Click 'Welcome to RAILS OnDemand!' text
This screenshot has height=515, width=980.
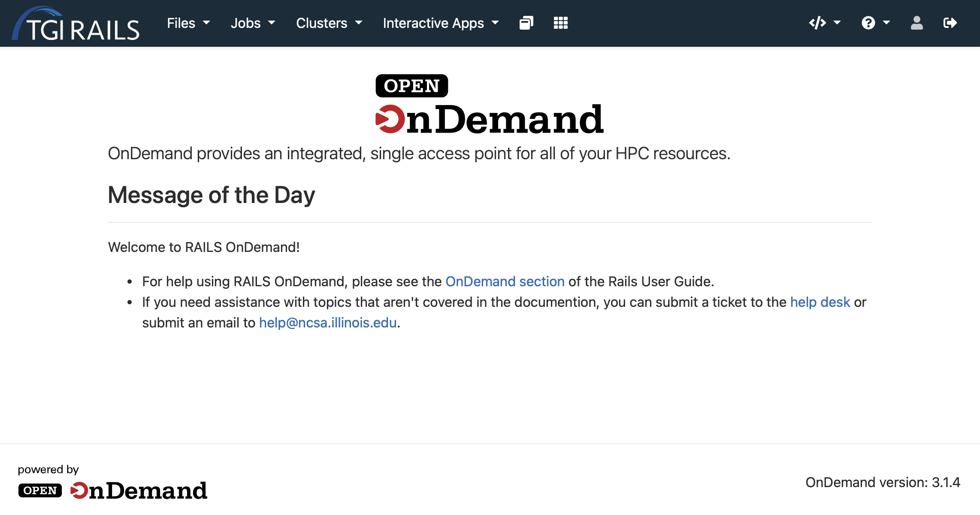(x=204, y=247)
